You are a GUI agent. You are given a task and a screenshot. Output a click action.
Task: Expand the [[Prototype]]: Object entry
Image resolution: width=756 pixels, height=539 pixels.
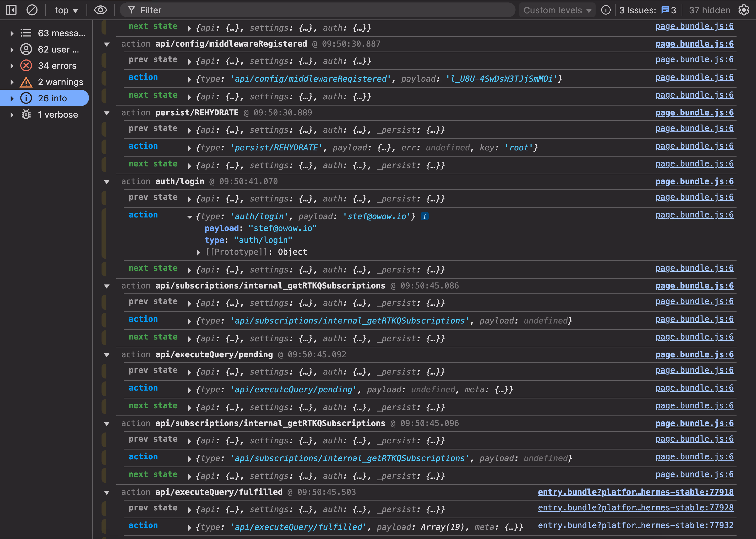198,252
